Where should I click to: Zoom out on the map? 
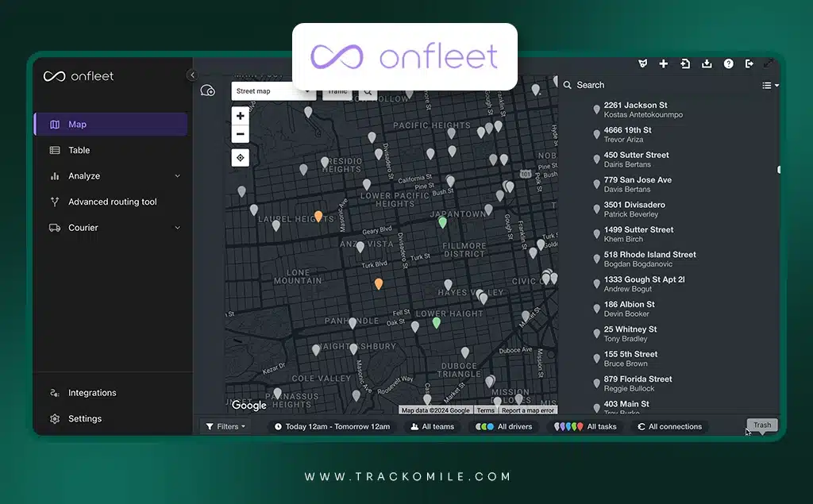(x=240, y=134)
